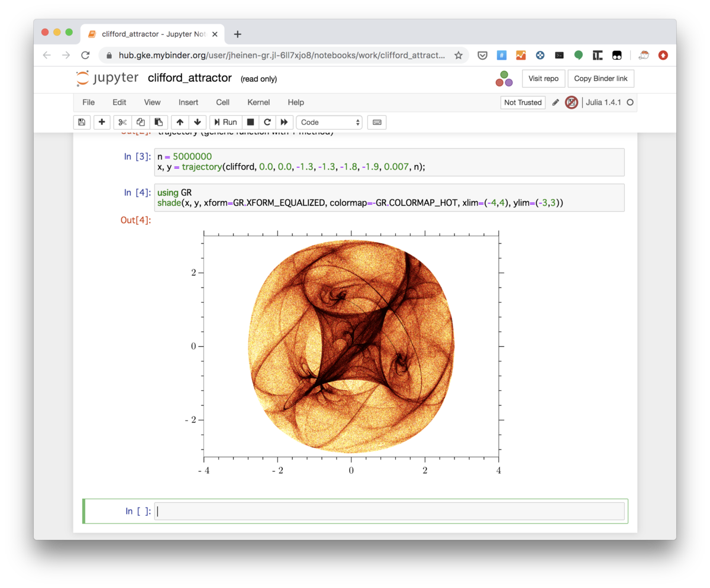Open a new browser tab
Viewport: 710px width, 588px height.
[x=238, y=34]
